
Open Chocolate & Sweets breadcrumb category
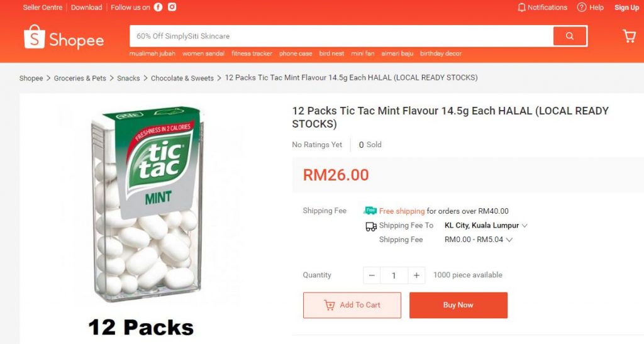tap(182, 78)
